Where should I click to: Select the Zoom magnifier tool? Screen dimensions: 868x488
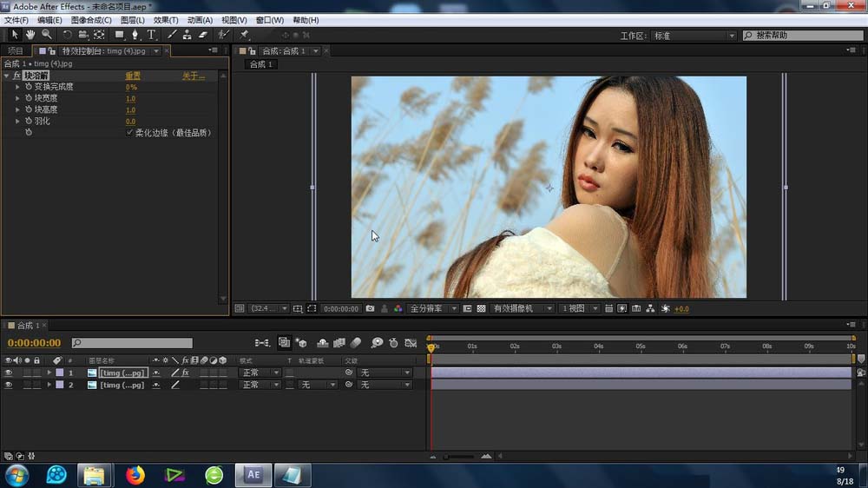pos(47,35)
